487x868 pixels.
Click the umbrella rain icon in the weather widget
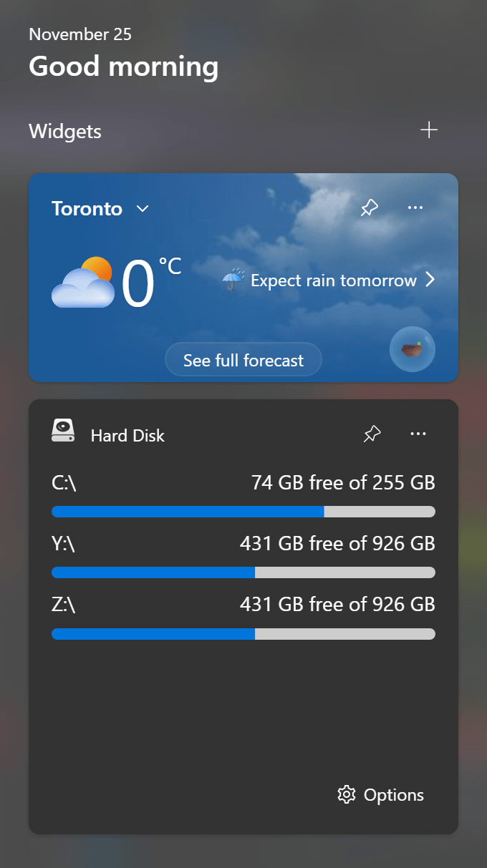[231, 279]
